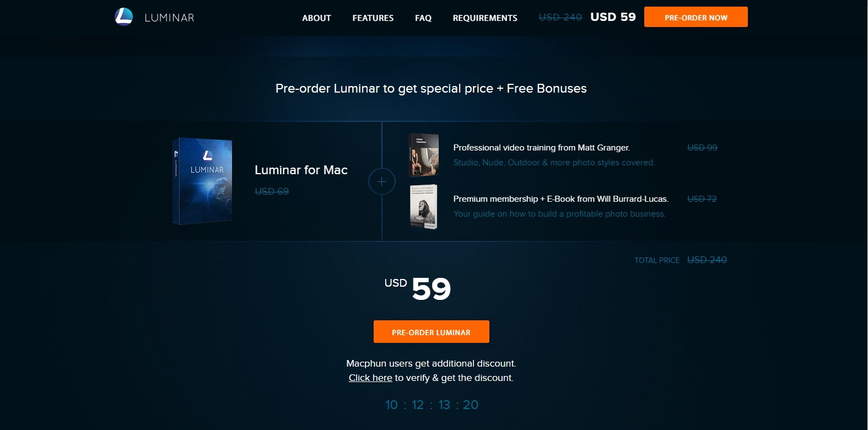The width and height of the screenshot is (868, 430).
Task: Follow the 'Click here' discount link
Action: (370, 378)
